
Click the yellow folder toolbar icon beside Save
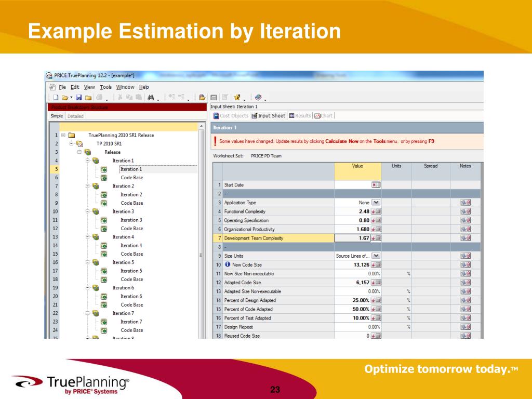coord(88,98)
